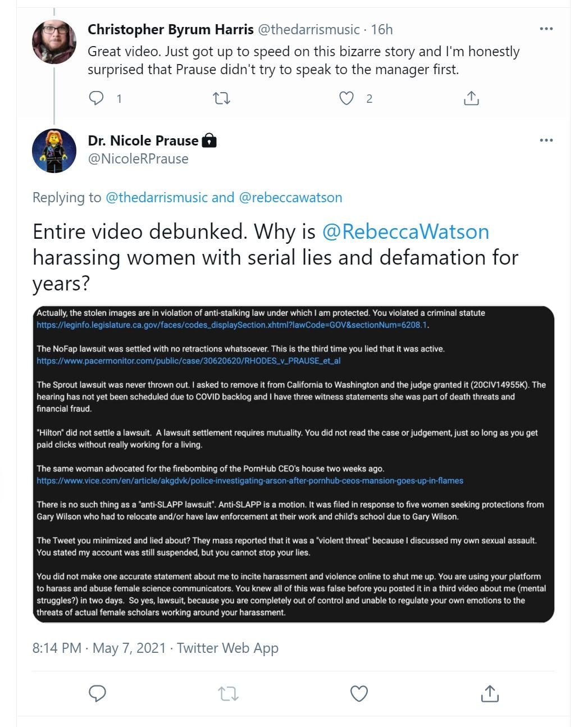This screenshot has height=727, width=588.
Task: Enlarge the attached dark text screenshot image
Action: (294, 464)
